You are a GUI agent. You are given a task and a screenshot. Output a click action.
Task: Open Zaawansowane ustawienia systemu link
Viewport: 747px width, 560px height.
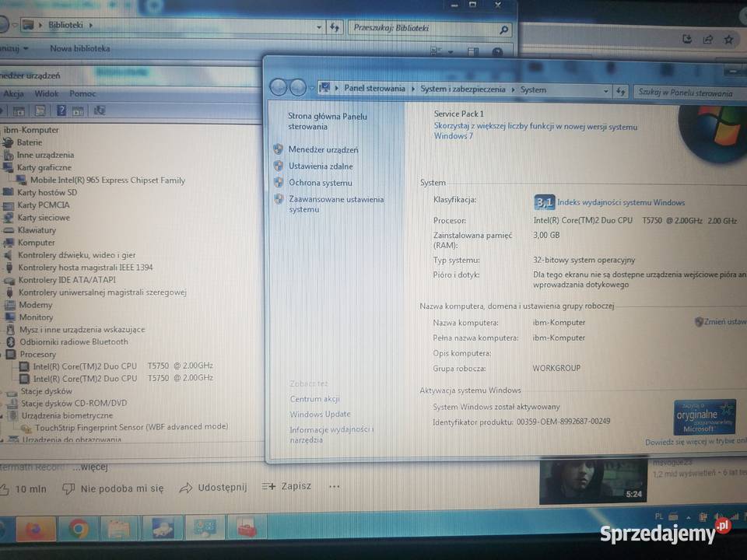[336, 205]
